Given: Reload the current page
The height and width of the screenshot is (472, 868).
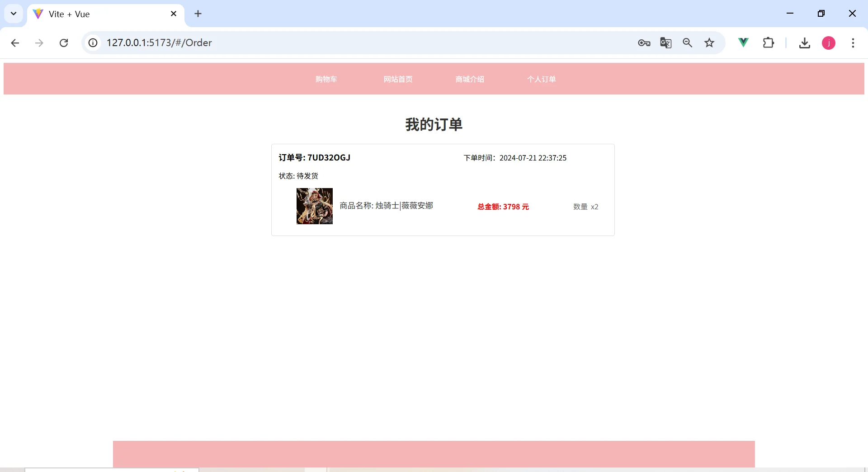Looking at the screenshot, I should coord(64,43).
